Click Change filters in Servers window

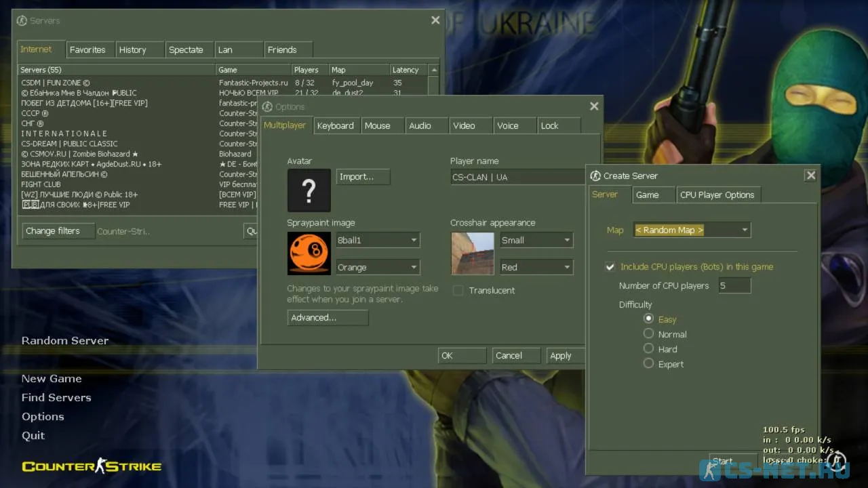pos(58,231)
